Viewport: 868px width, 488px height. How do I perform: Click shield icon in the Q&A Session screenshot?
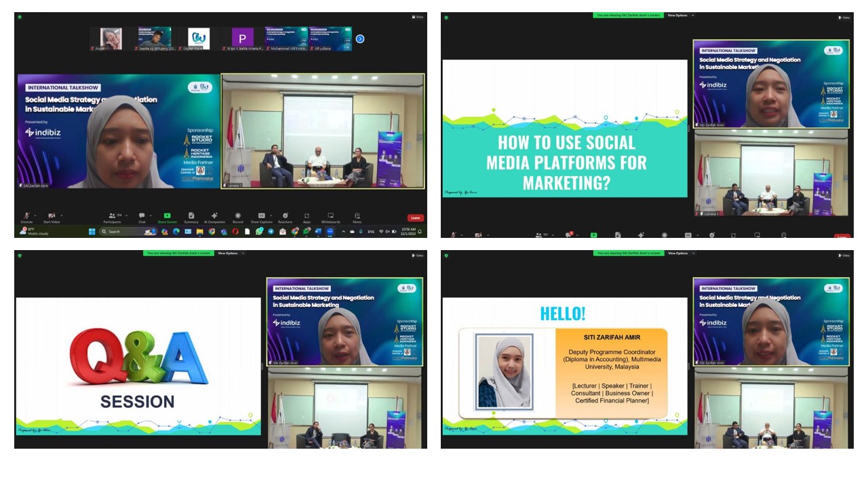19,256
